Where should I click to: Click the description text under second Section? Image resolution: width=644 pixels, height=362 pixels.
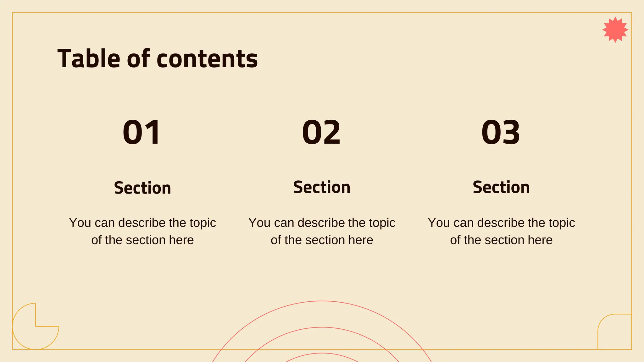pos(322,231)
